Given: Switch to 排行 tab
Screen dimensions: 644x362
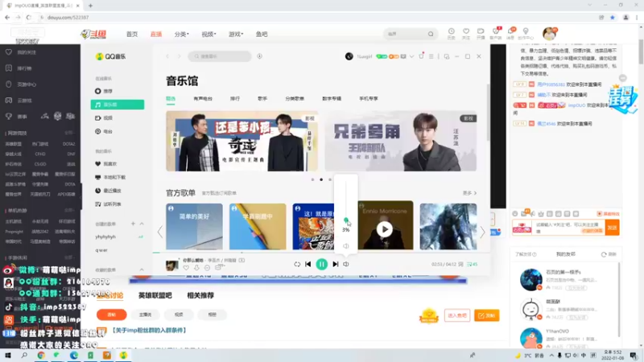Looking at the screenshot, I should [235, 98].
